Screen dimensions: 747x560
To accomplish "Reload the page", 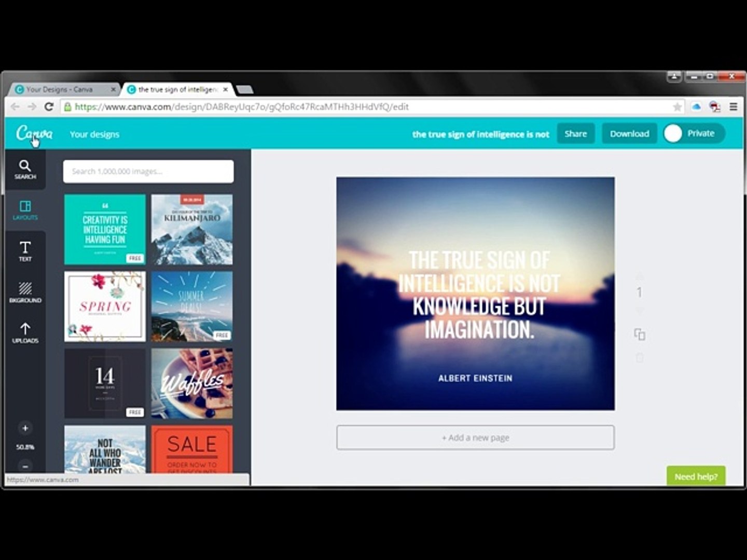I will point(49,107).
